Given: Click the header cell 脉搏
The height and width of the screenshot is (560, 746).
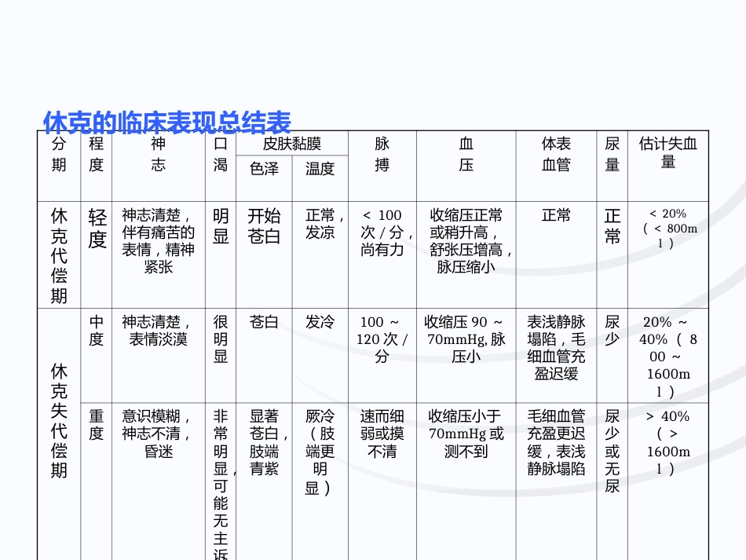Looking at the screenshot, I should (382, 166).
